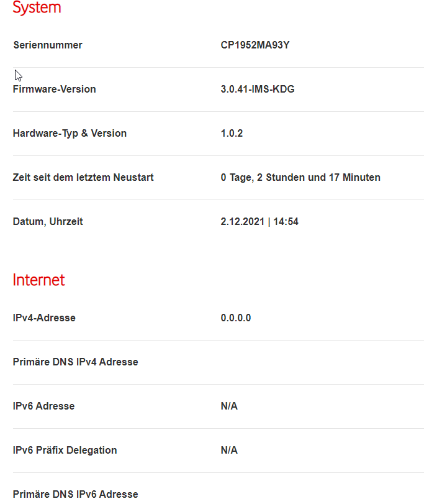Select firmware value 3.0.41-IMS-KDG
The height and width of the screenshot is (504, 424).
point(258,89)
